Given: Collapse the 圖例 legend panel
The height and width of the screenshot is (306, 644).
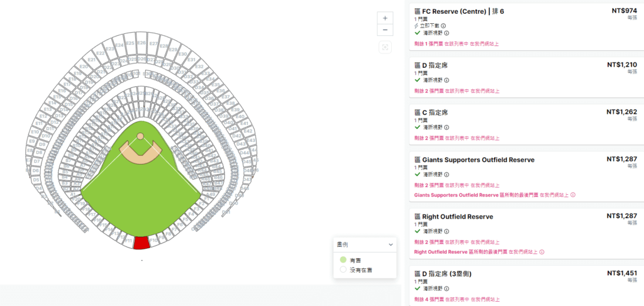Looking at the screenshot, I should click(x=390, y=244).
